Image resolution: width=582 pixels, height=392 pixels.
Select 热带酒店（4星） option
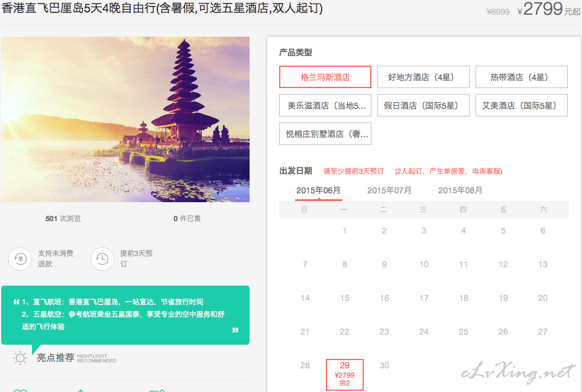522,77
